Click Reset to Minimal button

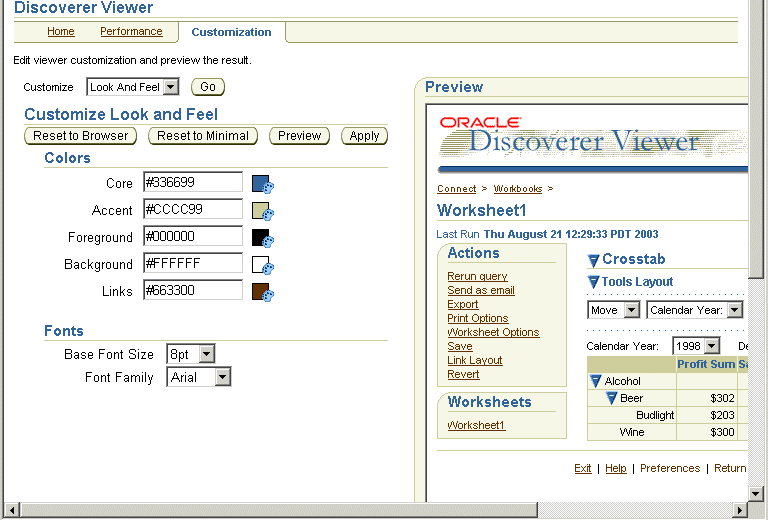[x=203, y=136]
